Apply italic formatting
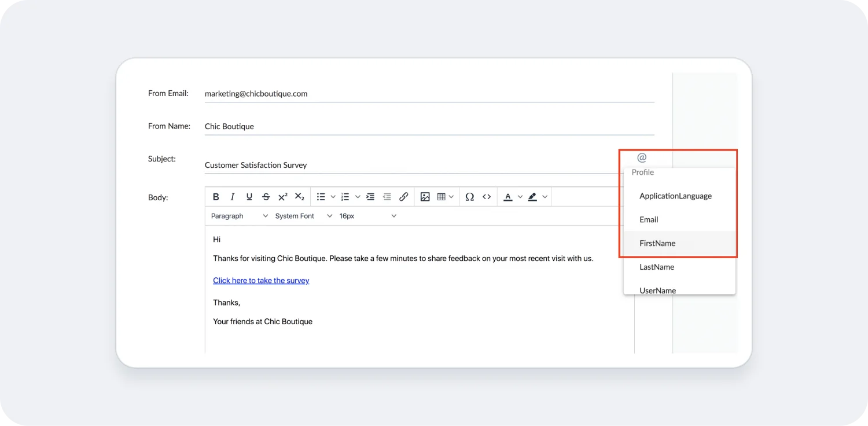The image size is (868, 426). click(232, 196)
